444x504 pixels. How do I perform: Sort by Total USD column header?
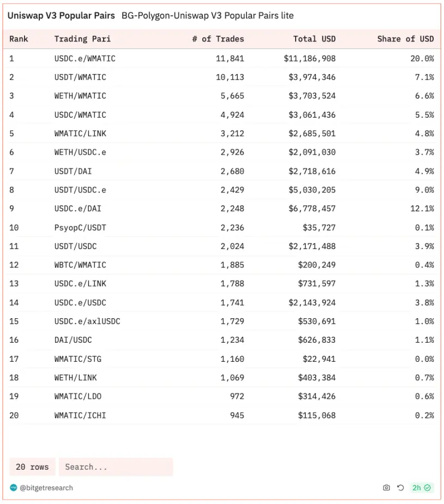314,39
